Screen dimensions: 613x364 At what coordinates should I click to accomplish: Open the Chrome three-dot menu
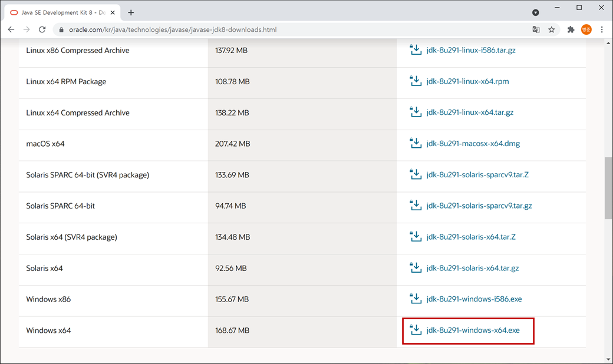pos(602,29)
